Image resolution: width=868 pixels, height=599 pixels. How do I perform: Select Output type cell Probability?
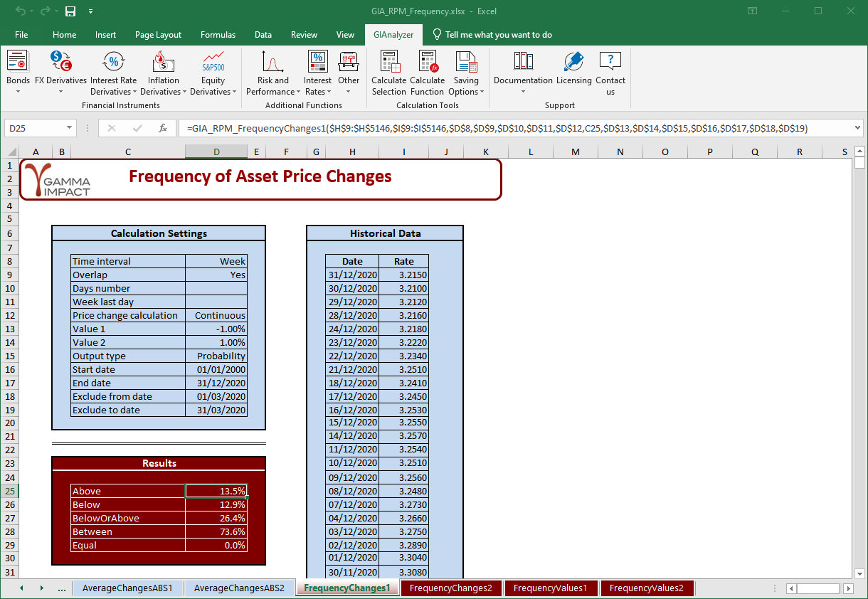coord(216,356)
